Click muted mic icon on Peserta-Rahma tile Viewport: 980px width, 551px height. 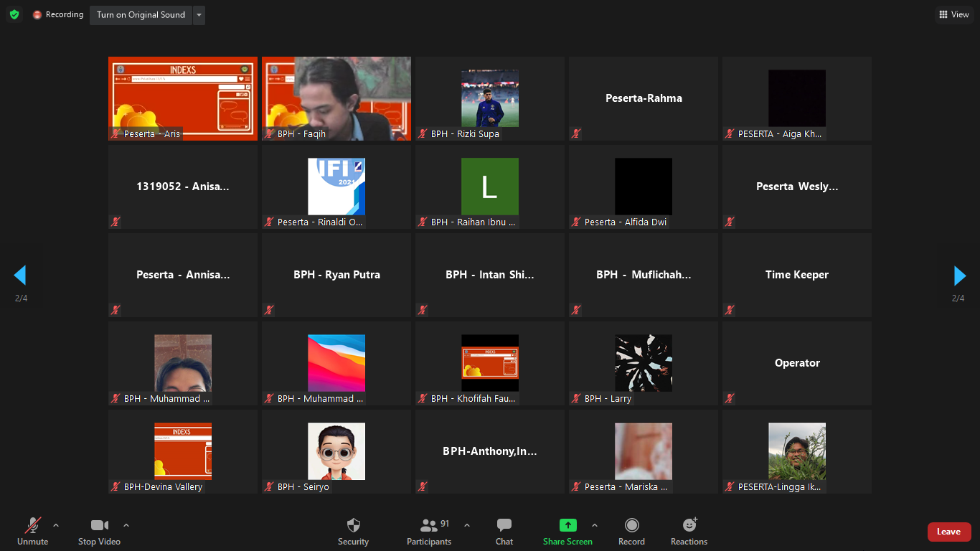click(576, 133)
